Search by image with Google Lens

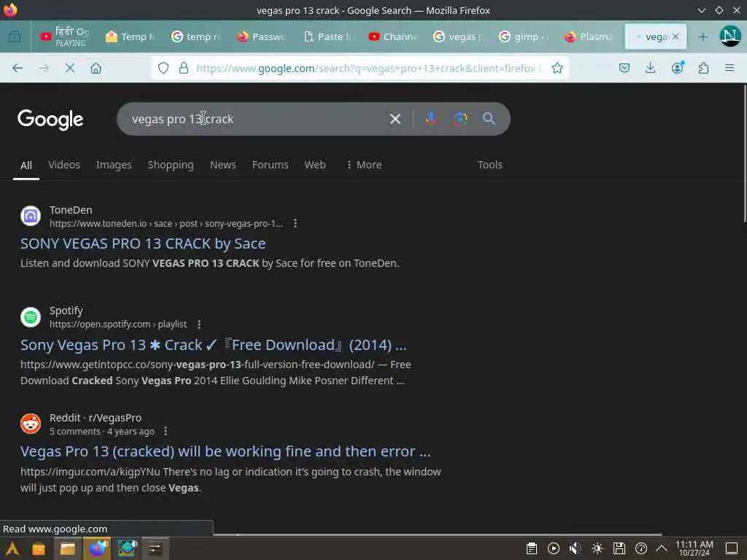coord(460,119)
